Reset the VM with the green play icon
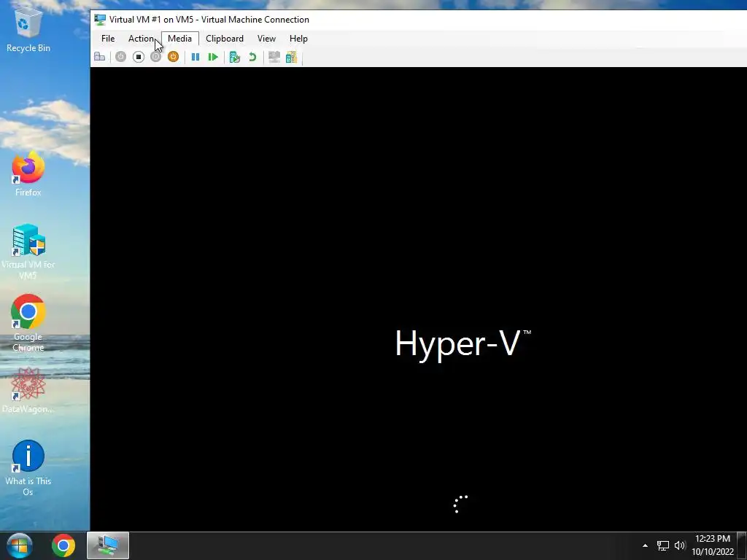747x560 pixels. tap(213, 57)
